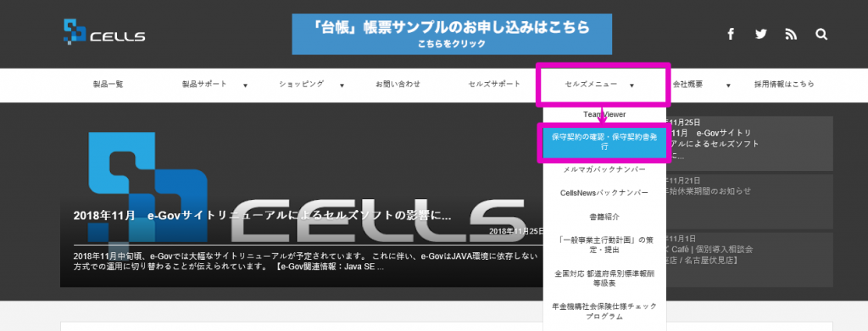Image resolution: width=868 pixels, height=331 pixels.
Task: Open the RSS feed icon
Action: (791, 34)
